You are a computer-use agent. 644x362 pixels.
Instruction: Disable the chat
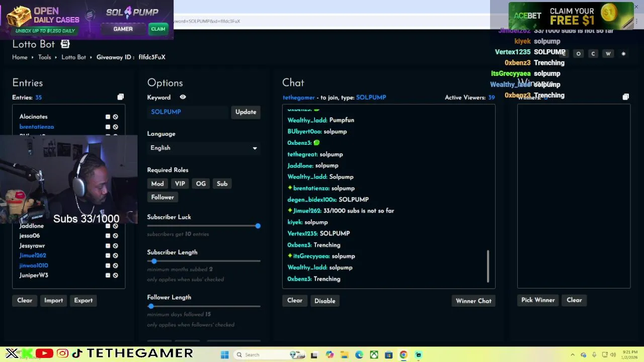point(325,301)
